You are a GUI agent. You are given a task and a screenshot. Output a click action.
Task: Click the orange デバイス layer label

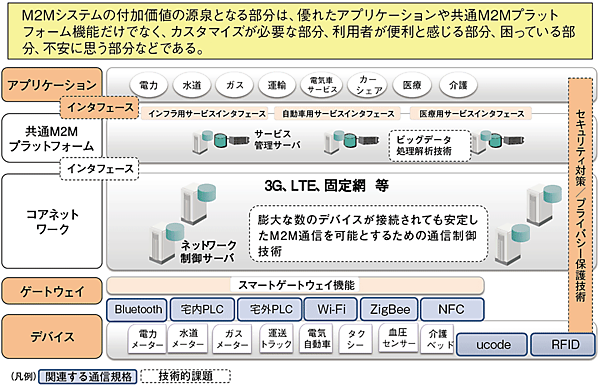pos(52,336)
